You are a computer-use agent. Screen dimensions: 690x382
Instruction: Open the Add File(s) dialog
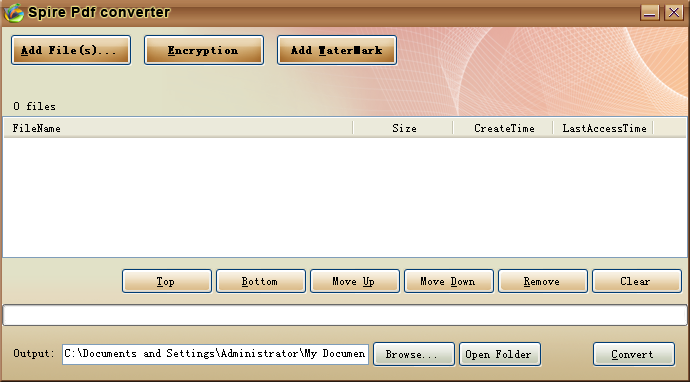point(71,50)
